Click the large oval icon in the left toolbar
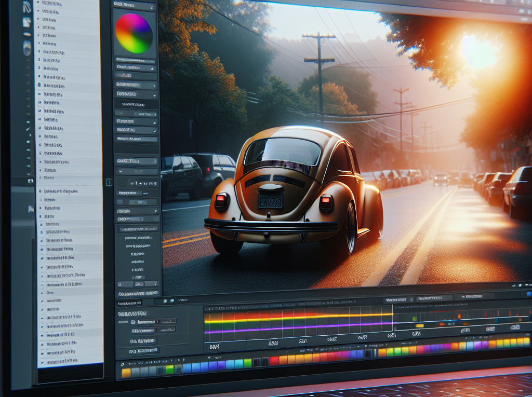 pos(27,47)
